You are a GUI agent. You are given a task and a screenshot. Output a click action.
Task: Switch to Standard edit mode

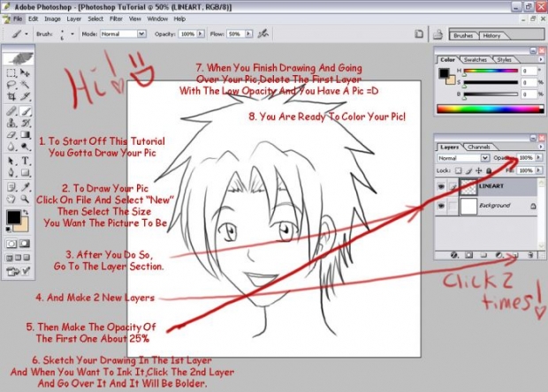pos(11,244)
